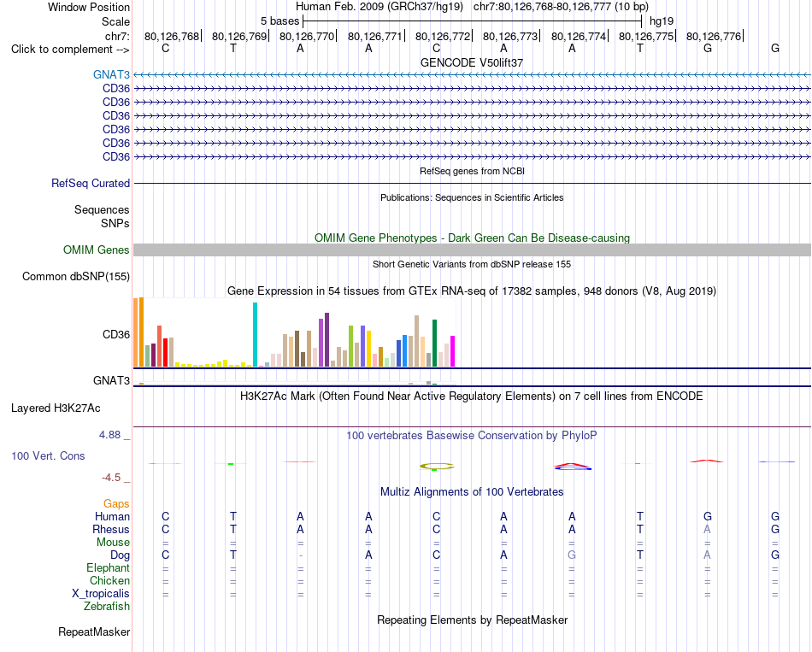The height and width of the screenshot is (652, 812).
Task: Click the gray G in the Dog alignment row
Action: 572,555
